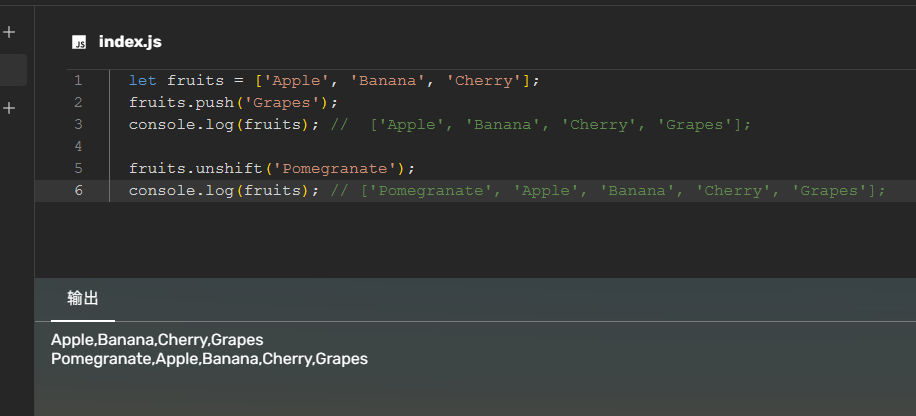Click line number 1 in the gutter
This screenshot has width=916, height=416.
(78, 80)
